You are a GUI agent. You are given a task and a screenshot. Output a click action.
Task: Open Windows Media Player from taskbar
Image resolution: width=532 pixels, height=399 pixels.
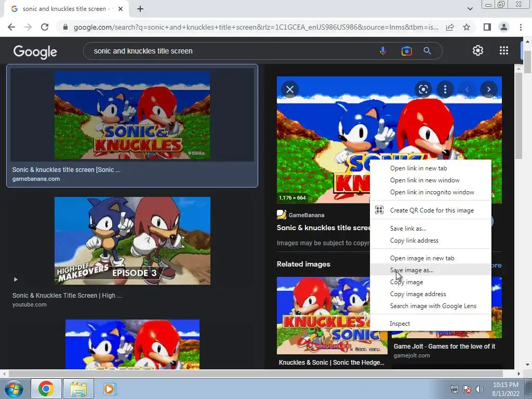(109, 389)
